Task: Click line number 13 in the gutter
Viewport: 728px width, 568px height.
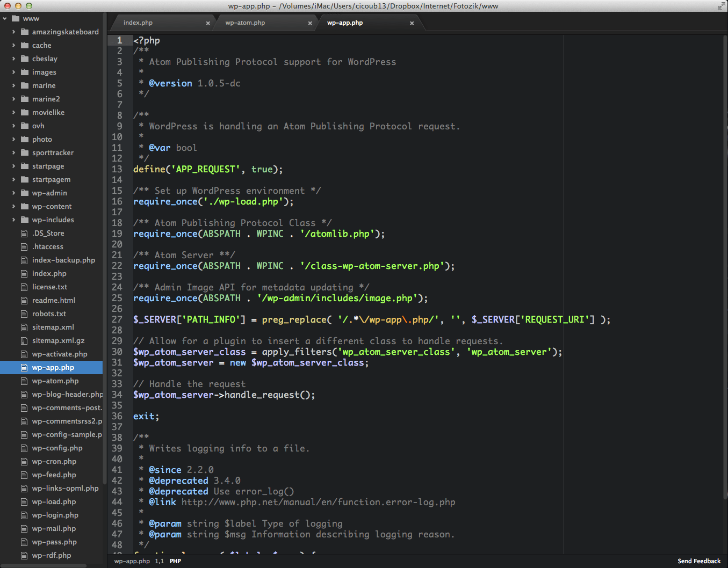Action: [x=117, y=169]
